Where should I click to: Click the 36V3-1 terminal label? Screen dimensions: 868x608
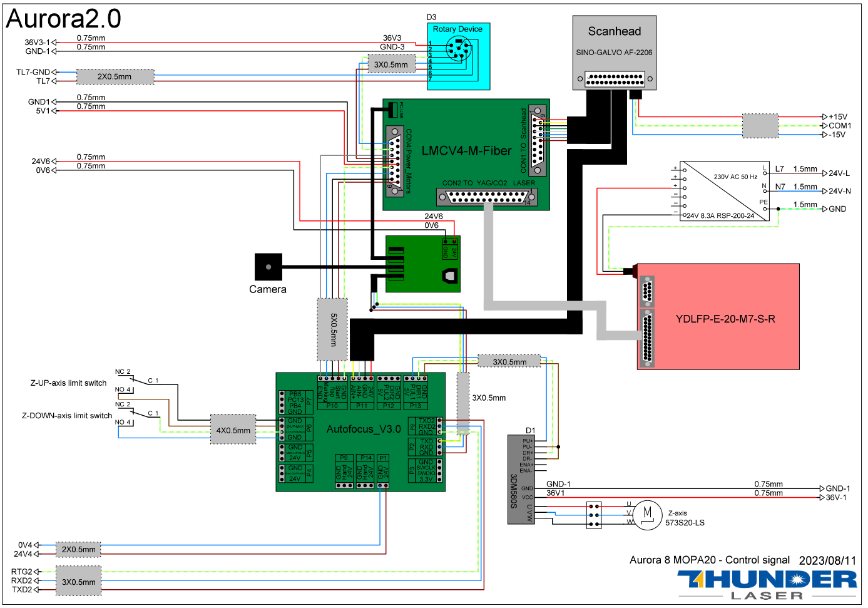click(x=37, y=43)
